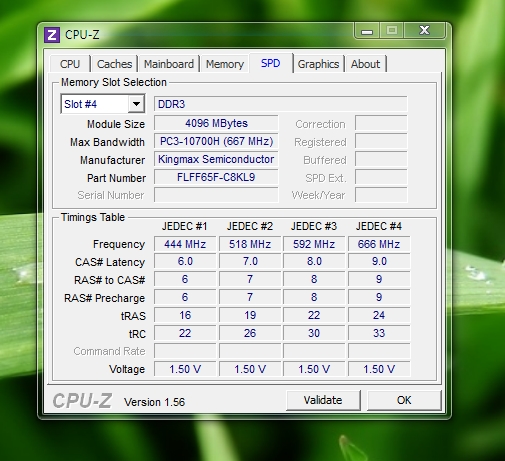Click the empty Week/Year field
The height and width of the screenshot is (461, 505).
point(381,195)
